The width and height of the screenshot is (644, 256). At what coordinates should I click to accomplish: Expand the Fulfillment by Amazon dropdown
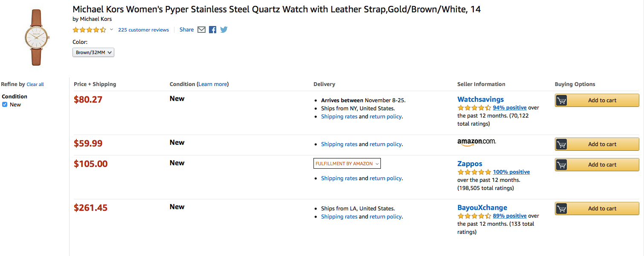pyautogui.click(x=347, y=164)
